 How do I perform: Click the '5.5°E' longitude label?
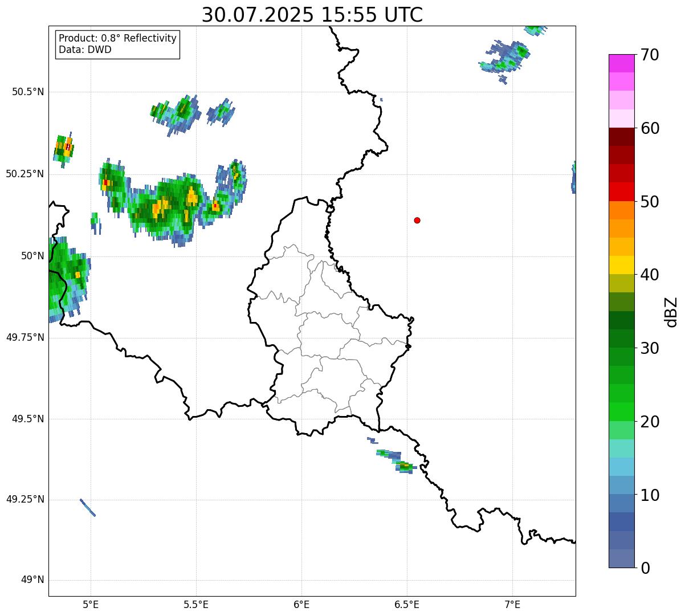coord(196,604)
